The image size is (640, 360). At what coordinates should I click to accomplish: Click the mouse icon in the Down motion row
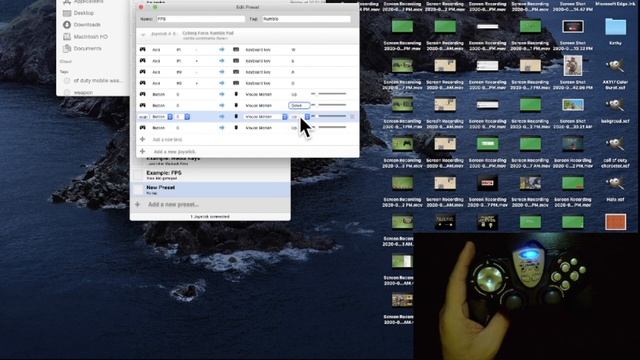[236, 105]
